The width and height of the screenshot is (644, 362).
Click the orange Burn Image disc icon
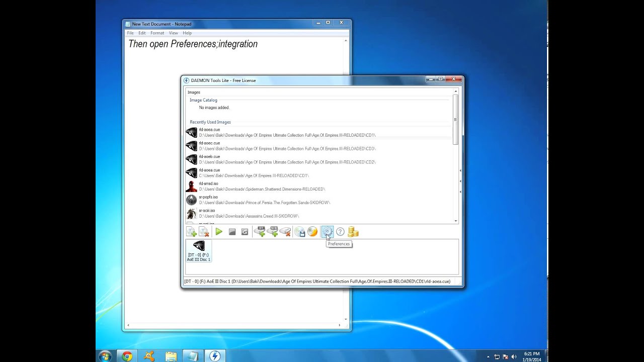click(312, 232)
